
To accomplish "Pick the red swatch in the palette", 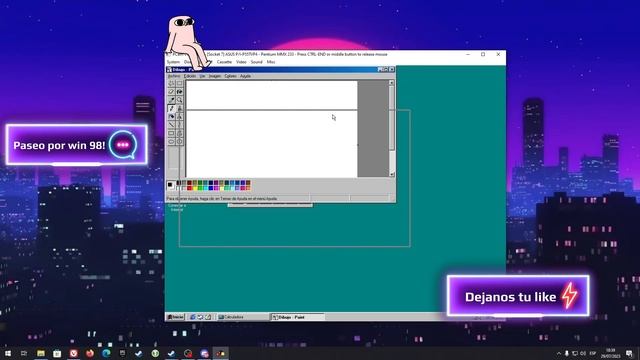I will pyautogui.click(x=189, y=188).
